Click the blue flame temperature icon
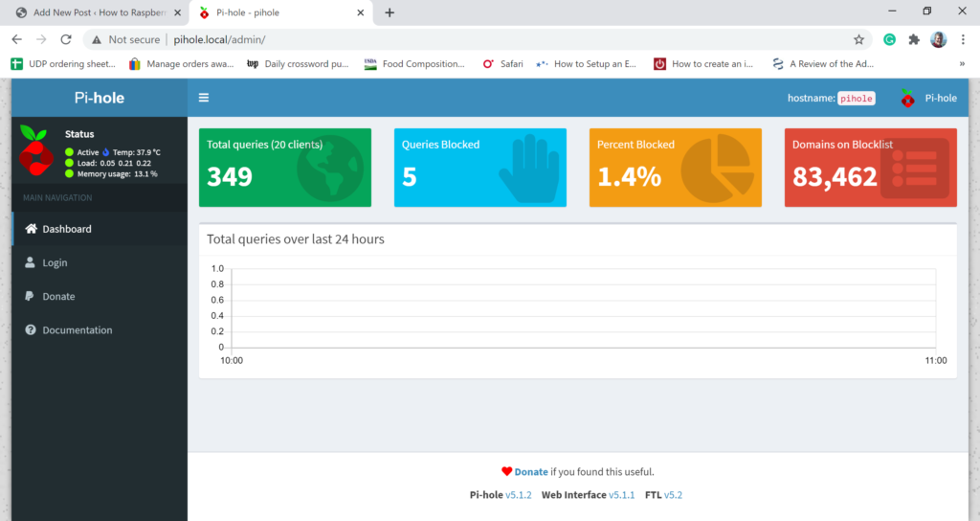Image resolution: width=980 pixels, height=521 pixels. [x=105, y=152]
